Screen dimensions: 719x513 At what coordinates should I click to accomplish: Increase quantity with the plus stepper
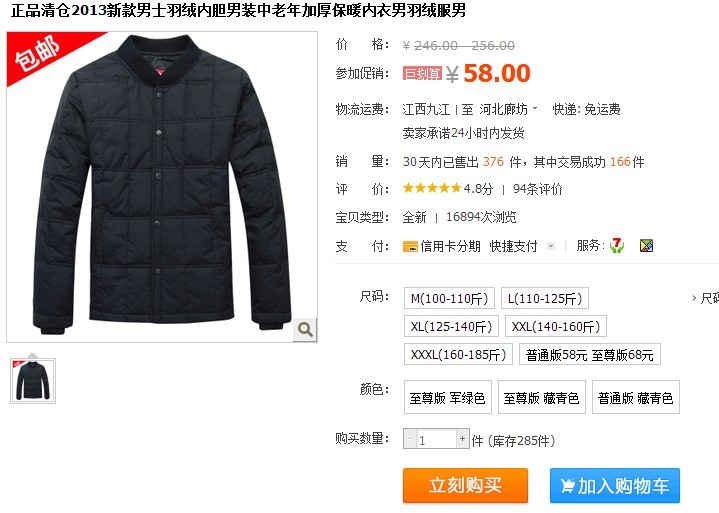coord(462,439)
